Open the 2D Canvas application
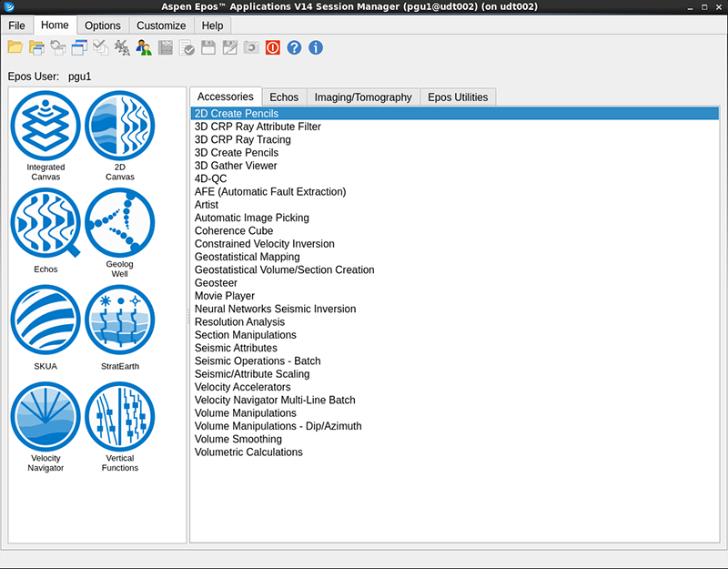Viewport: 728px width, 569px height. point(120,127)
